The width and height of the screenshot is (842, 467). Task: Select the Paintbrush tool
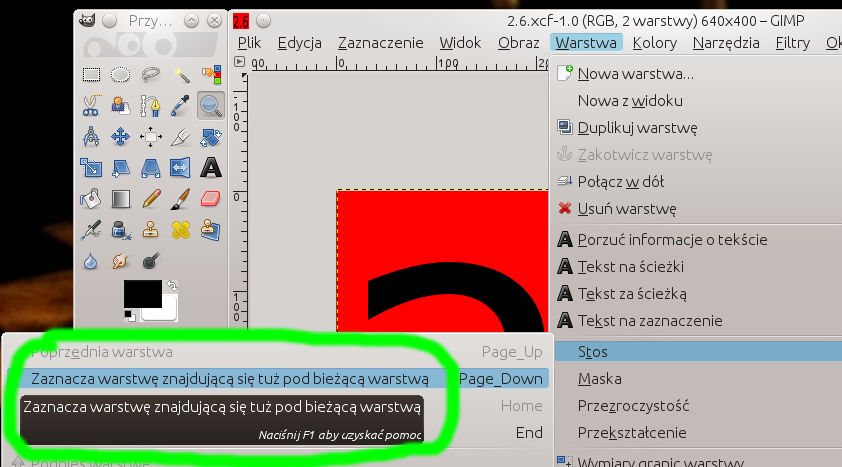pyautogui.click(x=181, y=198)
